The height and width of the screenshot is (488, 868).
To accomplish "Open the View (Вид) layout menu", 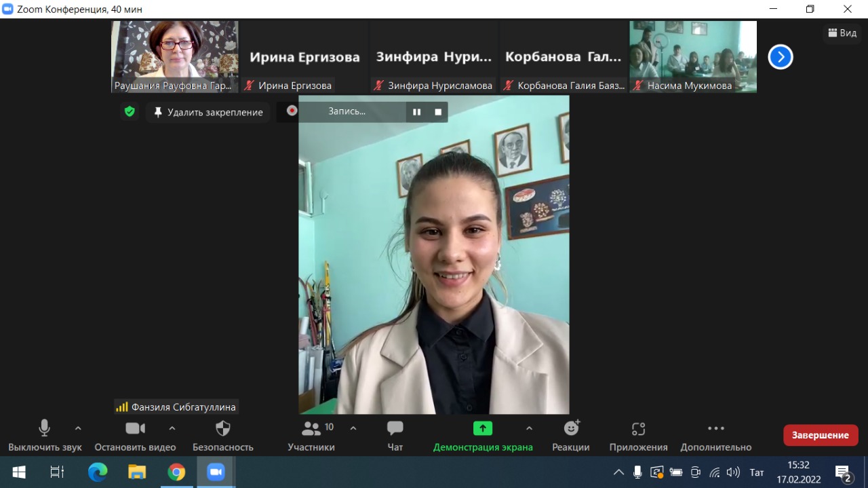I will (x=843, y=33).
